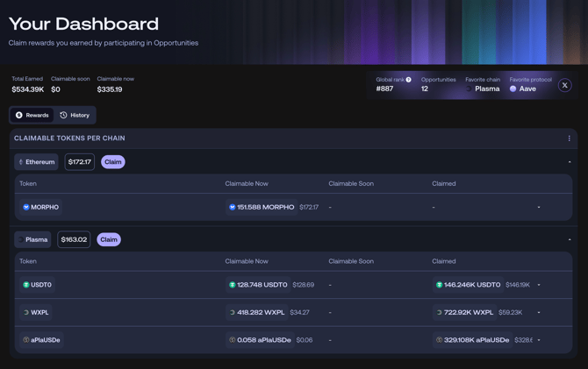The height and width of the screenshot is (369, 588).
Task: Switch to the History tab
Action: coord(75,115)
